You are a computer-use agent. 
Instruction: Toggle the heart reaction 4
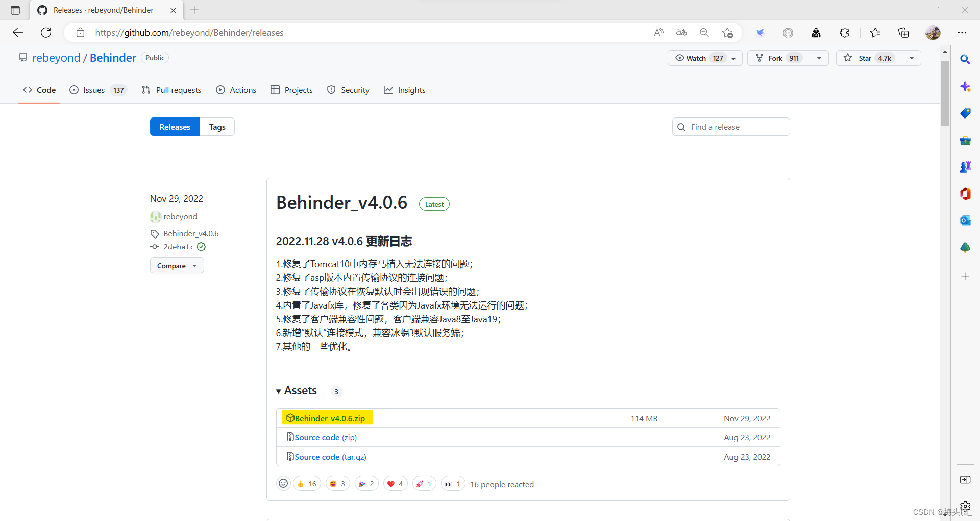pos(395,484)
